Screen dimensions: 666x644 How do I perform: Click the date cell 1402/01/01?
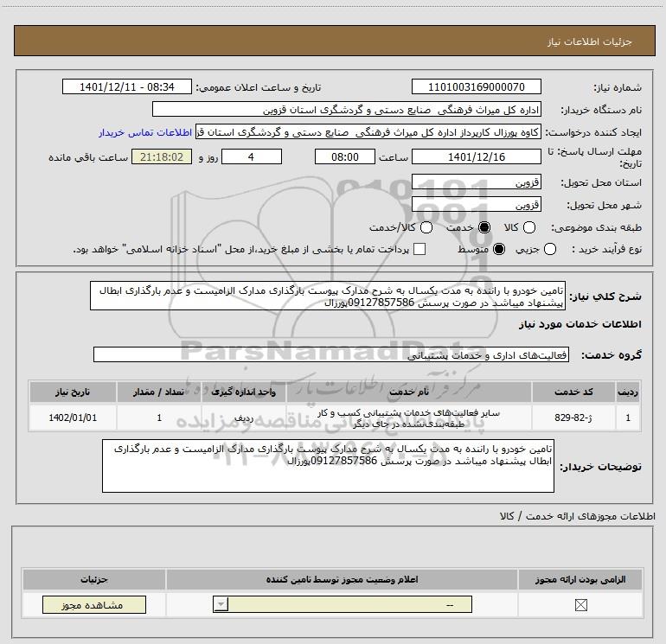click(73, 418)
